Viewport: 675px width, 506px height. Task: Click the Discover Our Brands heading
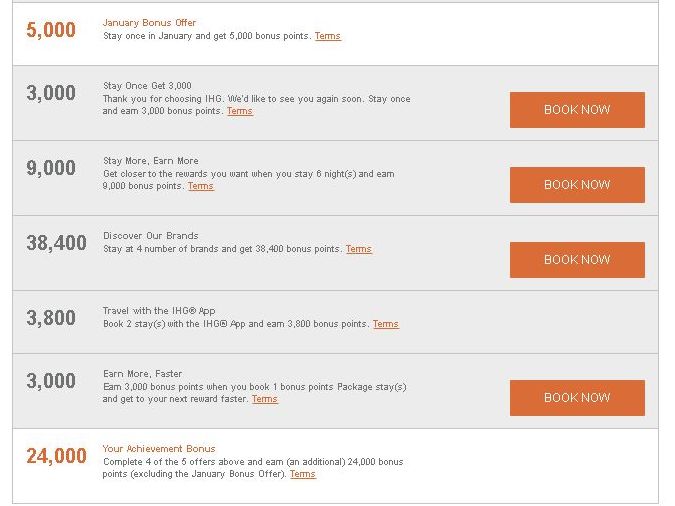[x=151, y=236]
